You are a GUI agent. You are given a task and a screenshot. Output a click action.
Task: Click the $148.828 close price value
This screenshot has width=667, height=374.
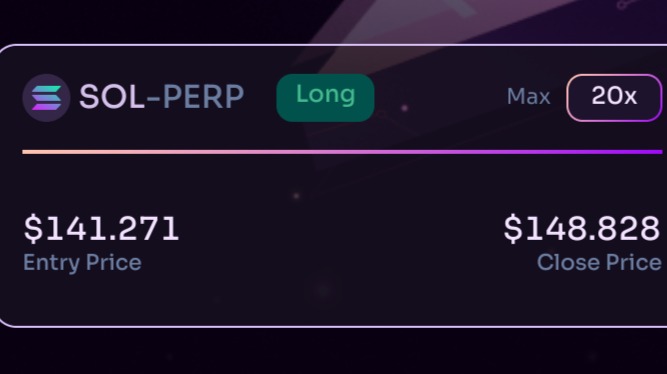tap(581, 228)
